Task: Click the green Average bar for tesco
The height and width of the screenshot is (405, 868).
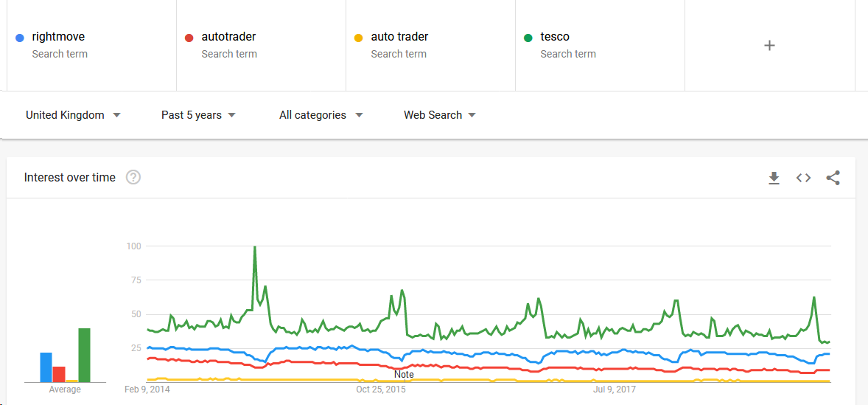Action: pyautogui.click(x=84, y=355)
